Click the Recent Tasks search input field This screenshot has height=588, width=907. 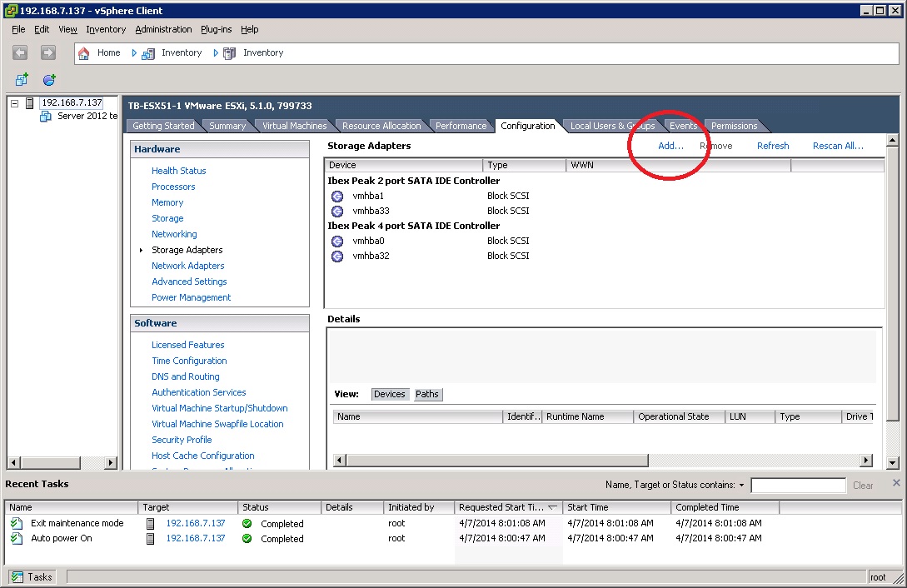click(798, 485)
